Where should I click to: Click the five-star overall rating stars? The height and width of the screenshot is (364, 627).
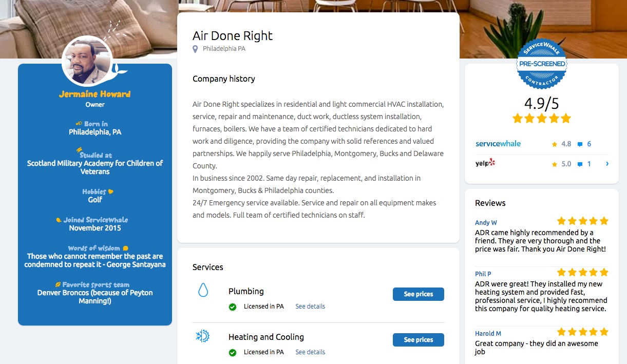pyautogui.click(x=541, y=119)
